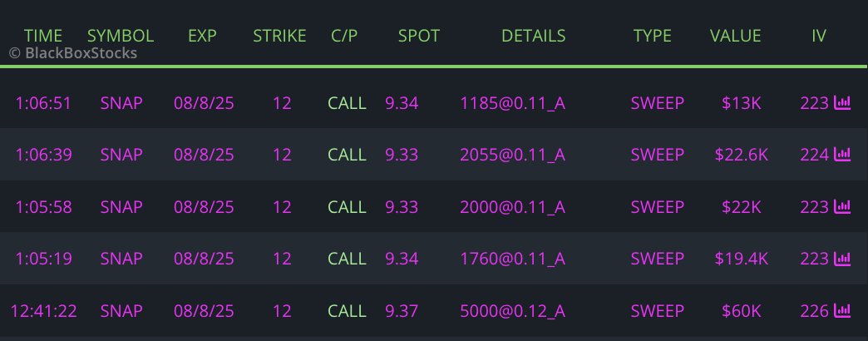This screenshot has width=868, height=341.
Task: Click details 1185@0.11_A
Action: (513, 103)
